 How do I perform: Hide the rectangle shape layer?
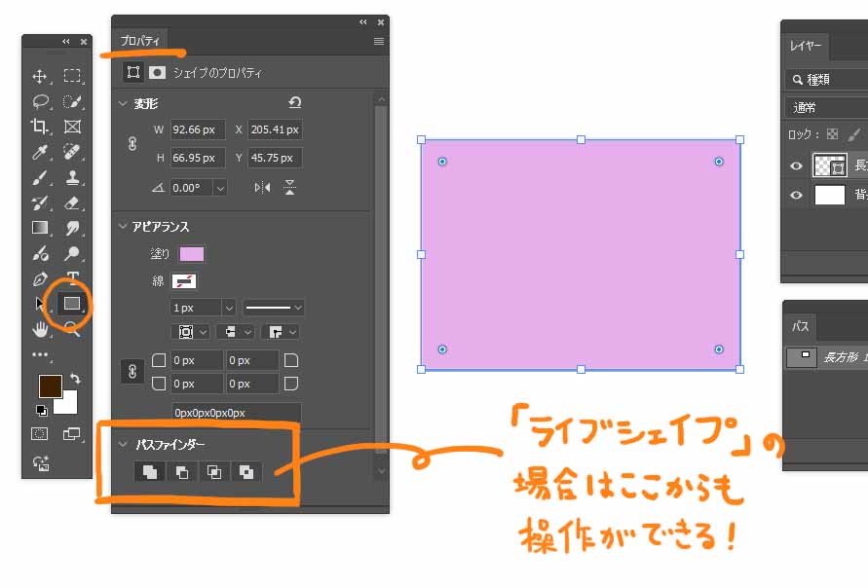pos(796,166)
